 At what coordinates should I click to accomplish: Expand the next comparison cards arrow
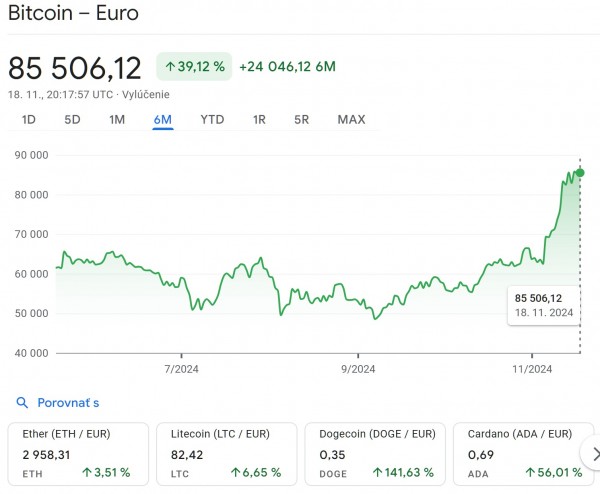tap(592, 455)
